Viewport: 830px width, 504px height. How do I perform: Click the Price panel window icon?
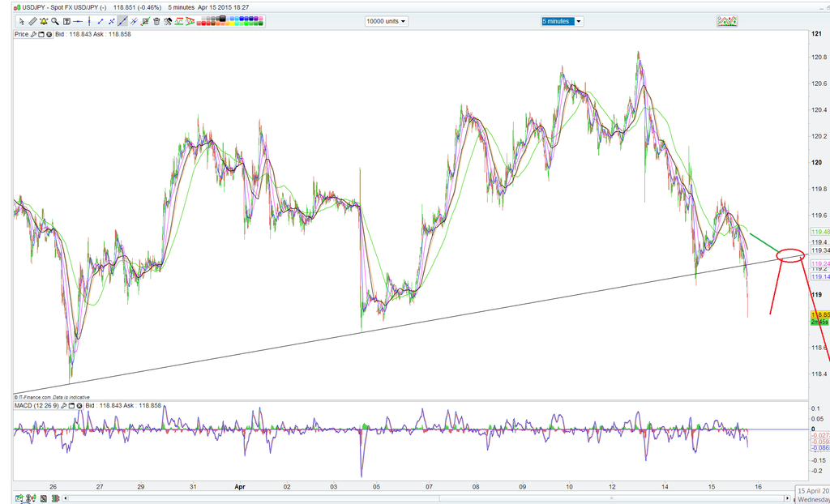pyautogui.click(x=41, y=34)
